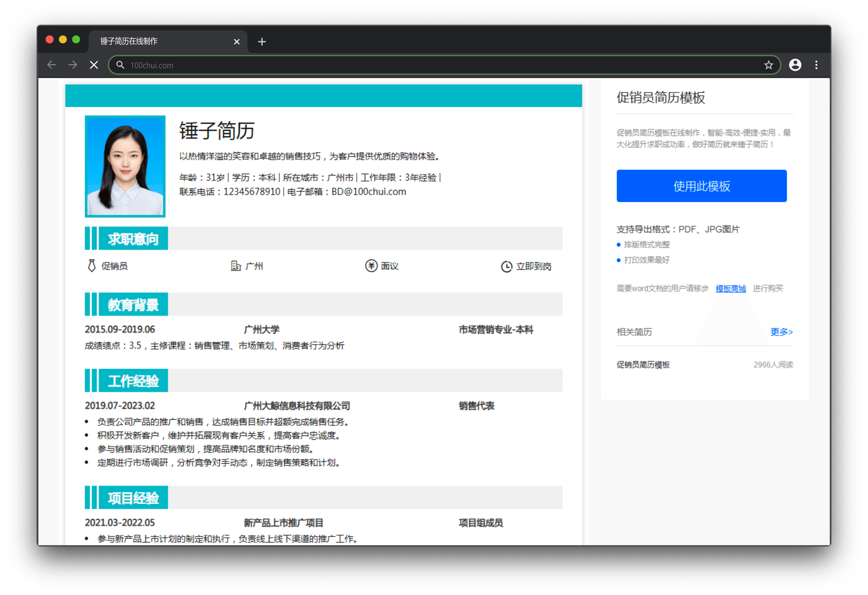Open the browser three-dot menu
Screen dimensions: 868x595
coord(816,65)
